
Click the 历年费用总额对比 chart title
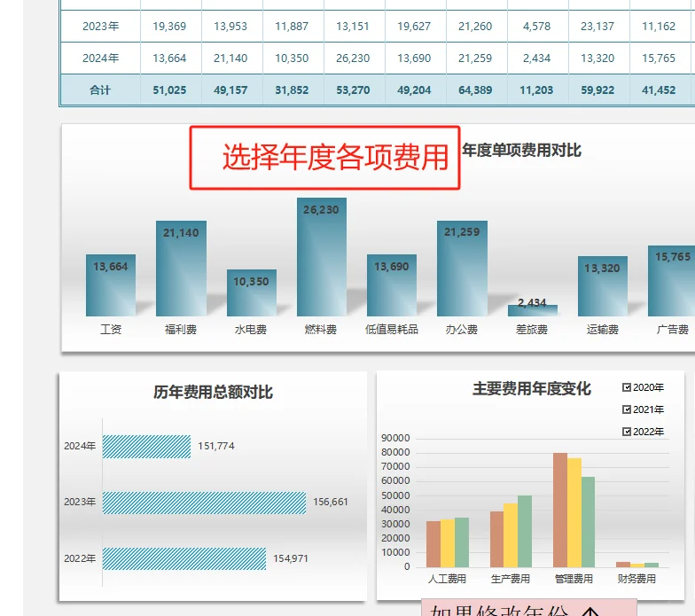click(213, 392)
